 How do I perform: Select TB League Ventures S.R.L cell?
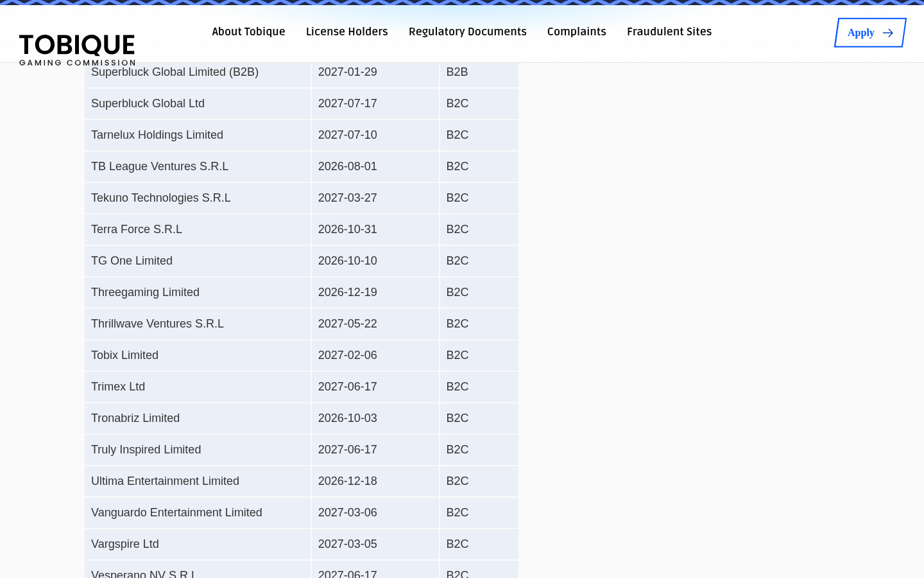point(198,166)
